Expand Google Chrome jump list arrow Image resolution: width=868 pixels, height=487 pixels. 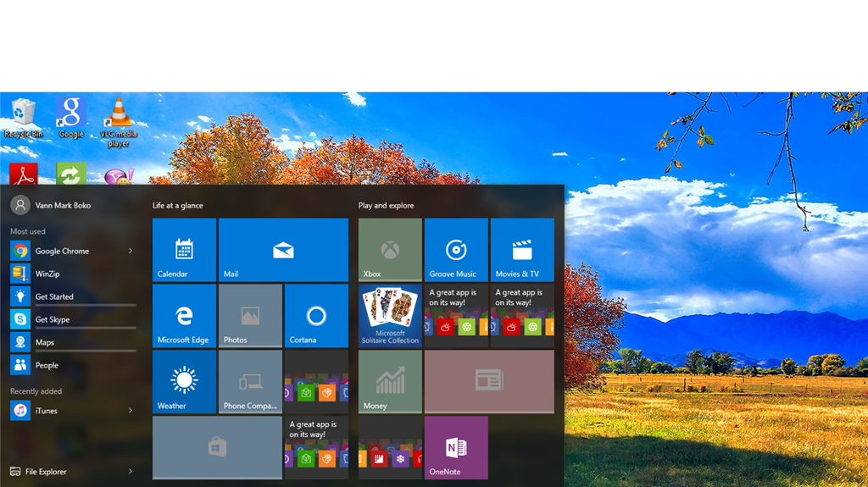point(131,251)
